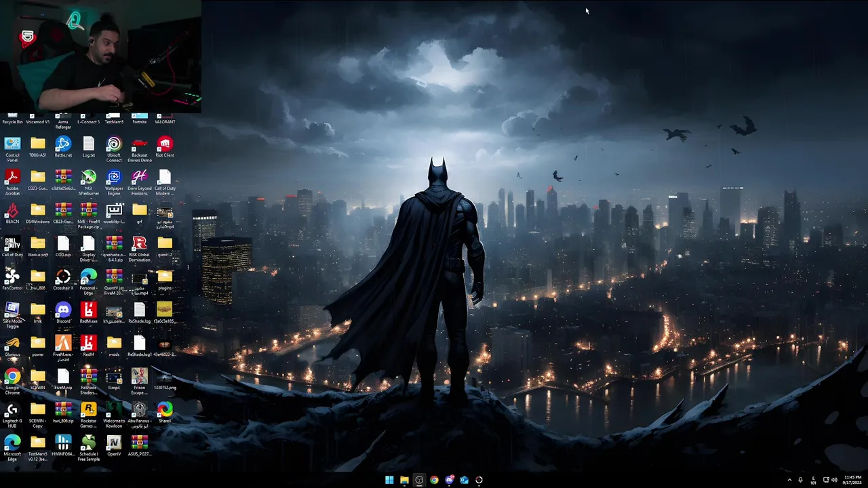Open the grf folder
868x488 pixels.
tap(140, 213)
